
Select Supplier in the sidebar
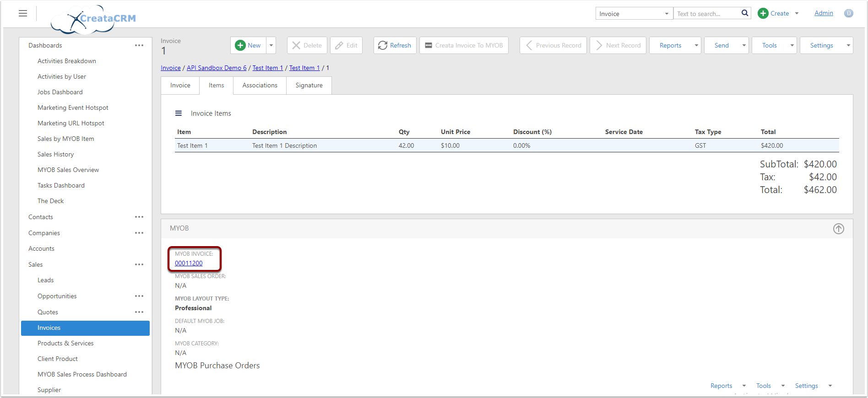(x=49, y=390)
